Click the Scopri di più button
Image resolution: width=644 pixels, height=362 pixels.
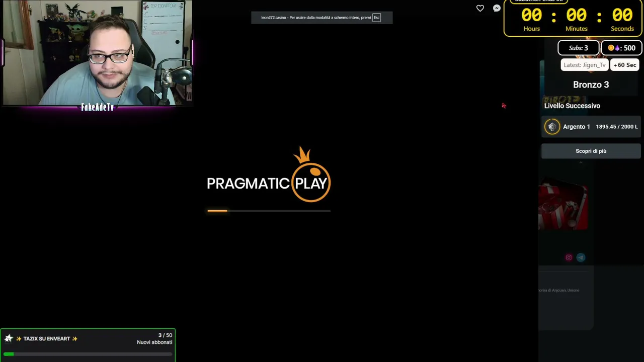(591, 151)
